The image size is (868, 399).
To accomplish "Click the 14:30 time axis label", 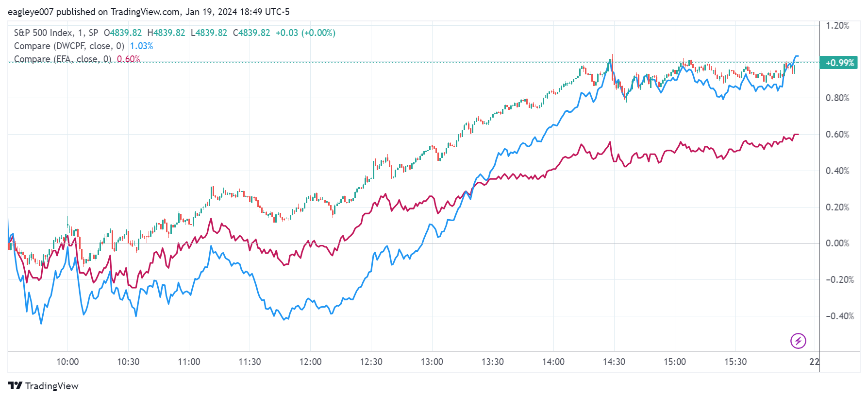I will coord(614,362).
